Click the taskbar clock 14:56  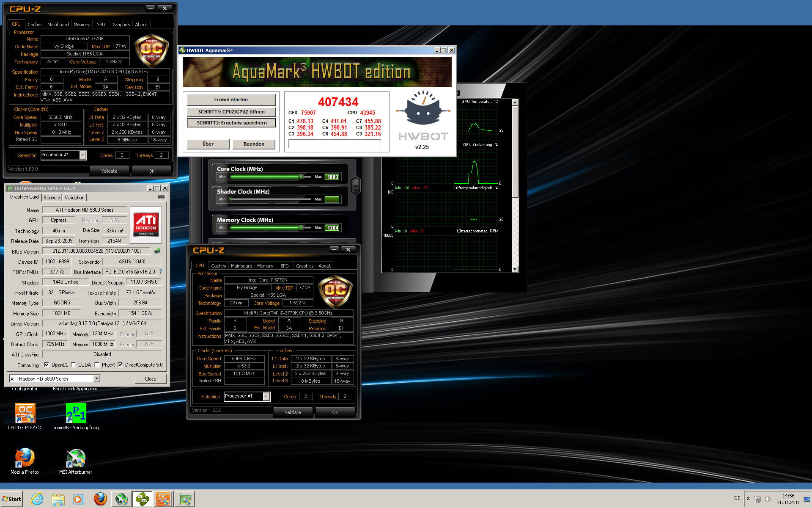point(788,496)
